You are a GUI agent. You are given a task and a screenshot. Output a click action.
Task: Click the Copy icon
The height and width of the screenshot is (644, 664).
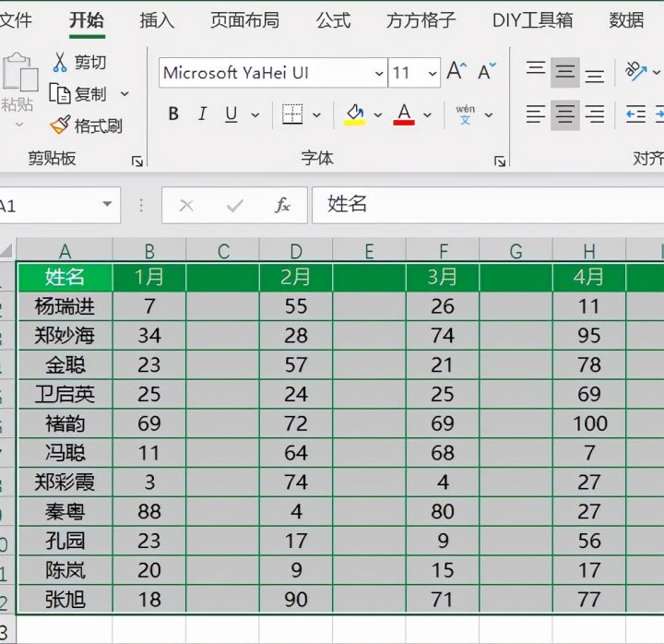59,93
